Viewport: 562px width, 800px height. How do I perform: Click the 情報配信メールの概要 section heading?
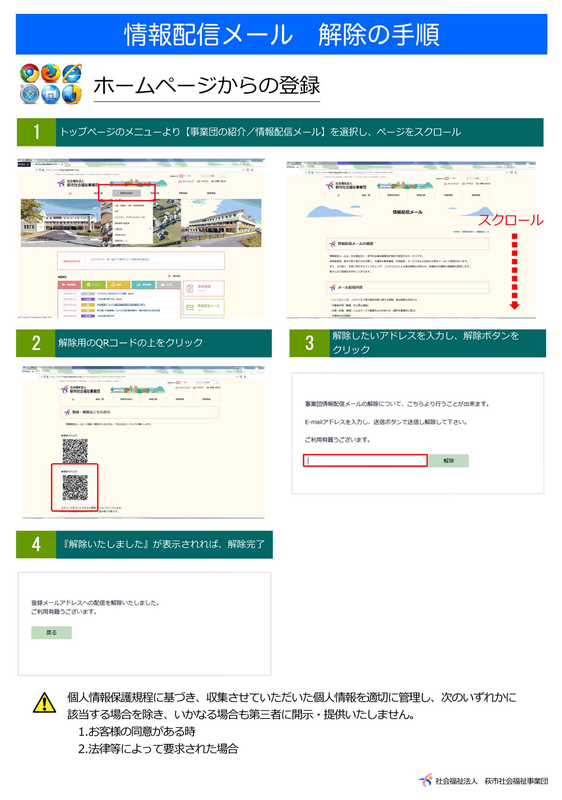[x=407, y=244]
